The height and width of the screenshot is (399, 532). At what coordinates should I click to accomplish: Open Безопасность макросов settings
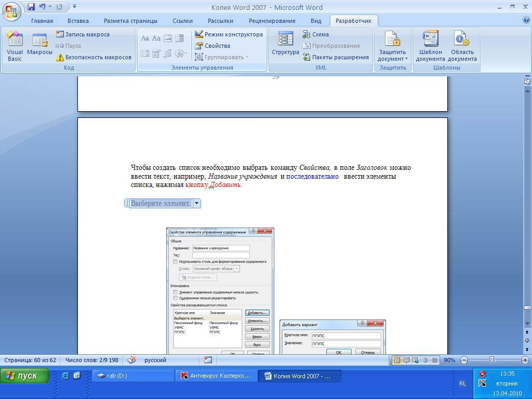point(94,57)
